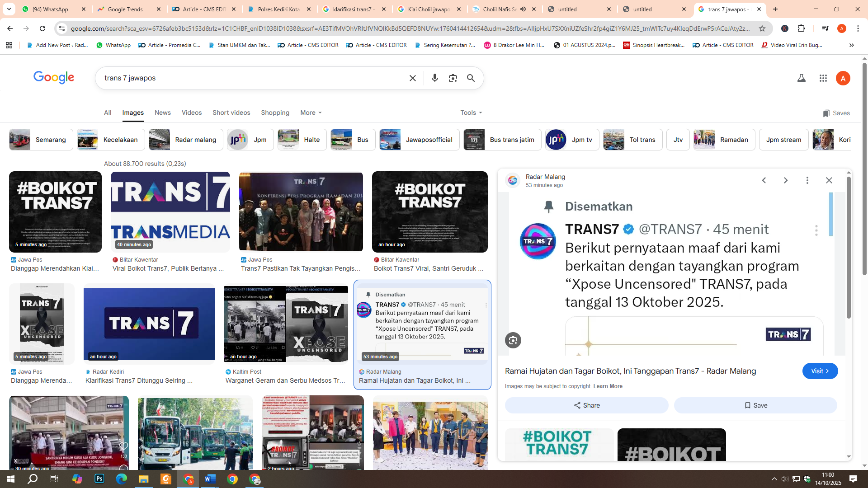
Task: Switch to Google Trends browser tab
Action: pos(129,9)
